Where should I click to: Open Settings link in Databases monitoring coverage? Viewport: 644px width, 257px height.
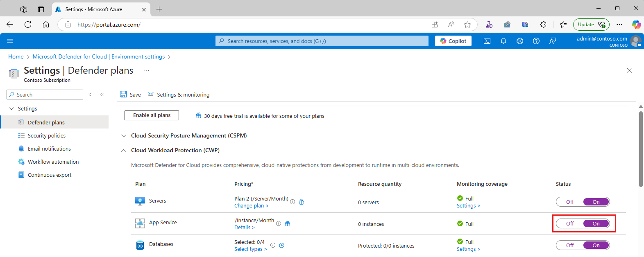(x=468, y=249)
